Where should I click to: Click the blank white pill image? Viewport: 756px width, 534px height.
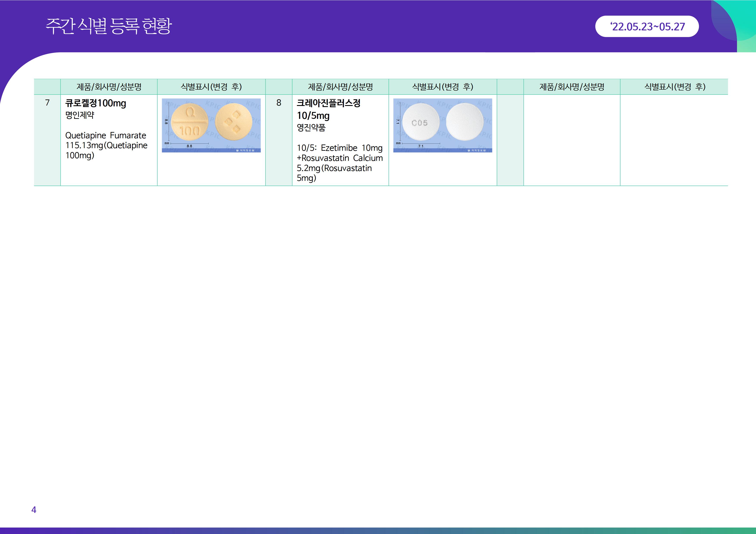coord(465,122)
